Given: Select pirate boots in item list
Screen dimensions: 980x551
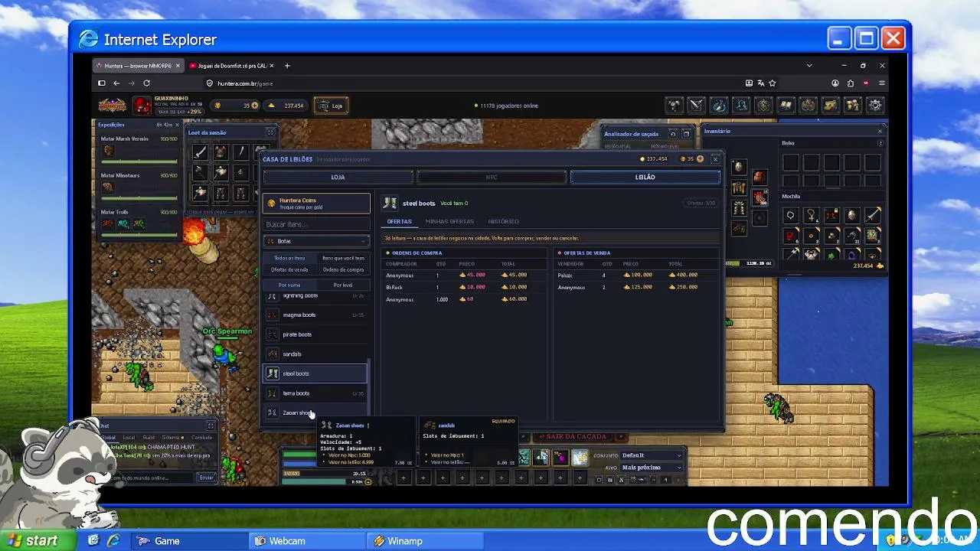Looking at the screenshot, I should coord(315,334).
